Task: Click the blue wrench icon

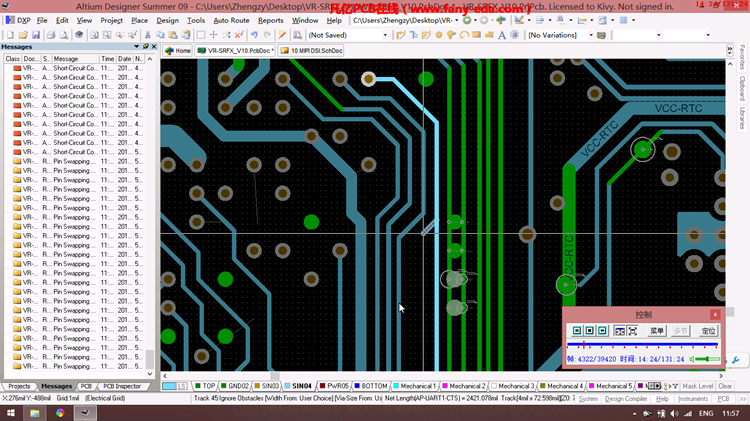Action: tap(736, 360)
